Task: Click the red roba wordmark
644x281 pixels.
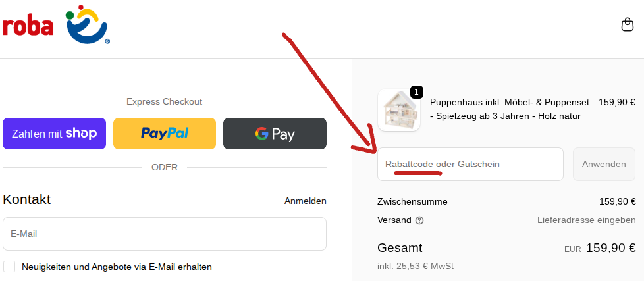Action: pos(27,26)
